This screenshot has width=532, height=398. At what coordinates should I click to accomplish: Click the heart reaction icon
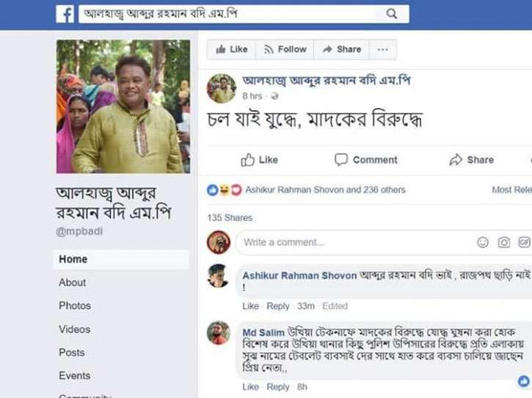click(236, 190)
